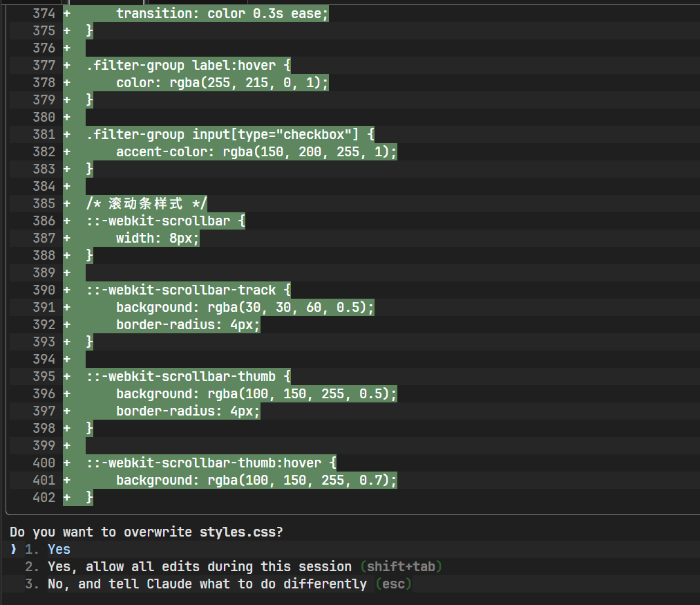This screenshot has height=605, width=700.
Task: Click the closing brace on line 383
Action: 90,169
